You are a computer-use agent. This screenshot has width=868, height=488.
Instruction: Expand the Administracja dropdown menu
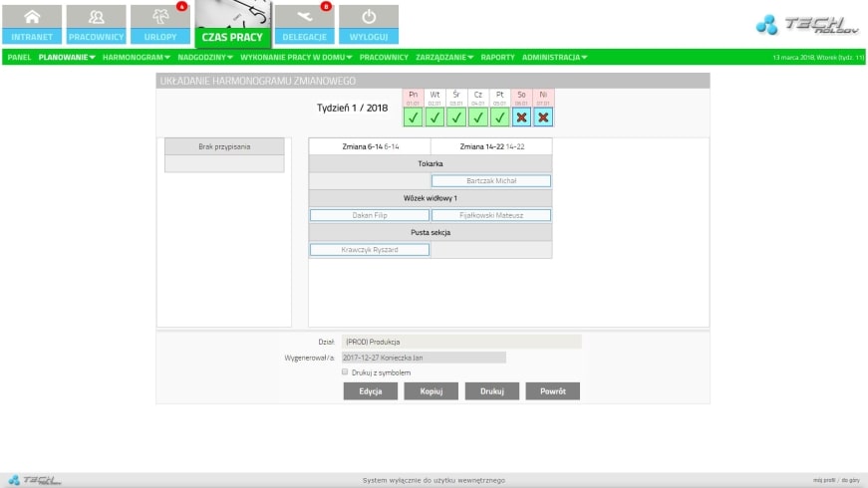[554, 57]
